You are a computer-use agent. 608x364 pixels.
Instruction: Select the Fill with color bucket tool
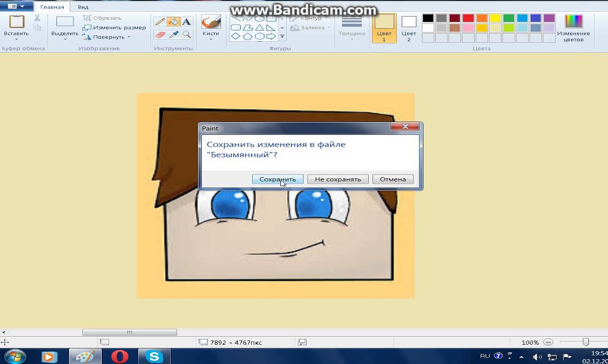(173, 22)
